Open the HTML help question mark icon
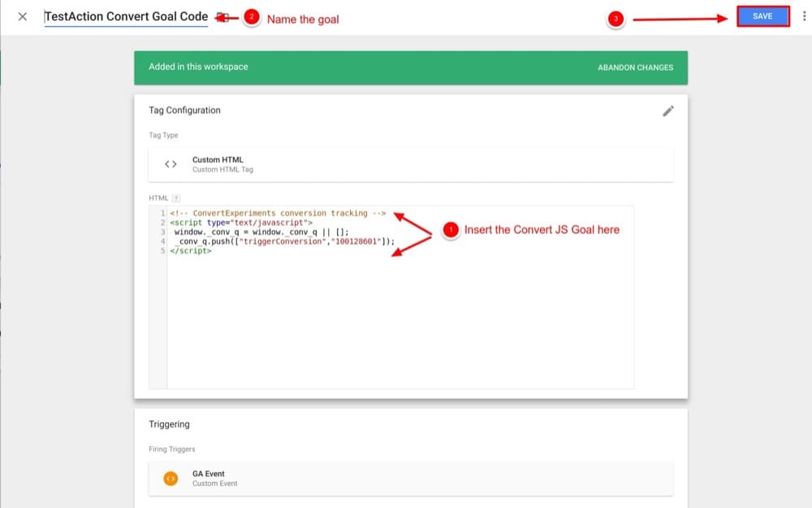Viewport: 812px width, 508px height. 176,198
